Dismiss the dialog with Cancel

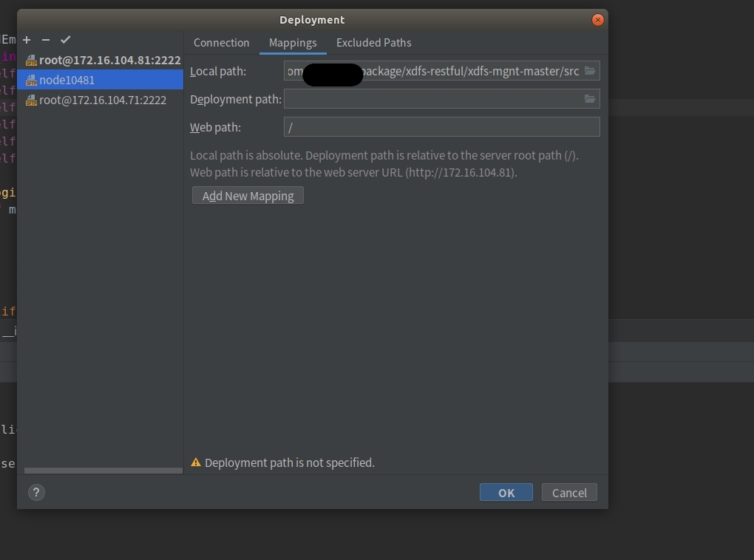point(569,492)
